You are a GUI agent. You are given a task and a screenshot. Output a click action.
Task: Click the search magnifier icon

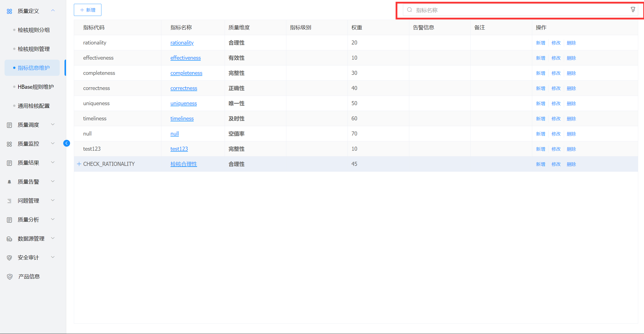tap(409, 10)
